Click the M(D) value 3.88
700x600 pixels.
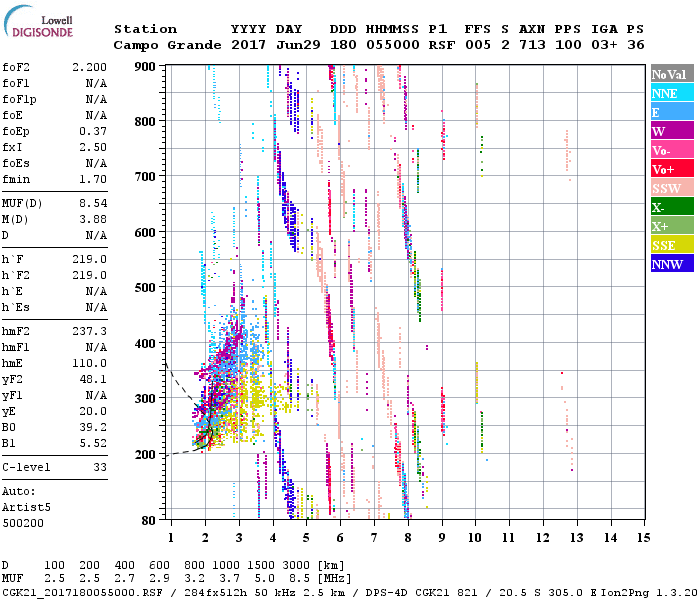93,220
